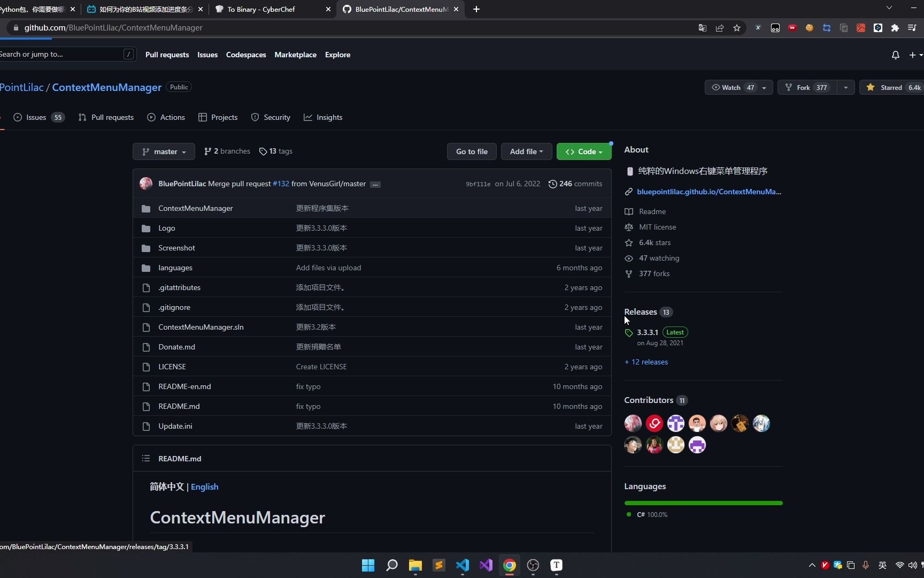Viewport: 924px width, 578px height.
Task: Click the C# language bar
Action: pyautogui.click(x=703, y=503)
